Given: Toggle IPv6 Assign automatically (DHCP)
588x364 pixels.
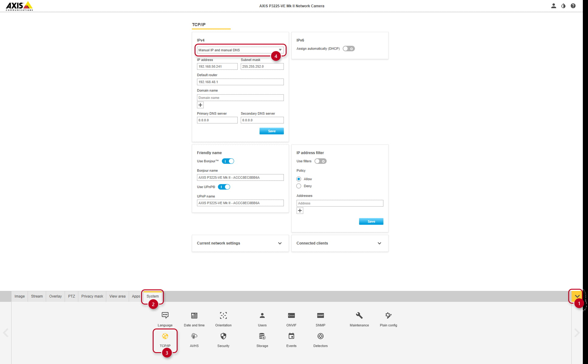Looking at the screenshot, I should [349, 49].
